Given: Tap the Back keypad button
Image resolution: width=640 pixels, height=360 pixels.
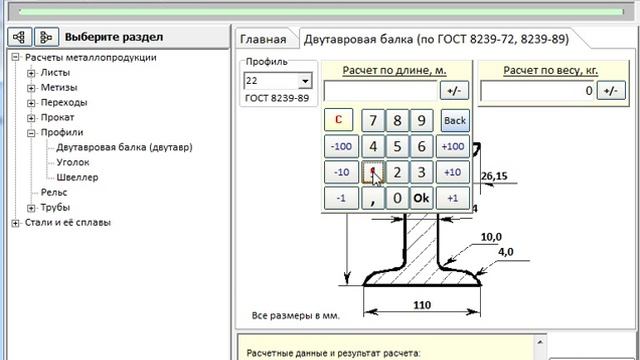Looking at the screenshot, I should click(x=455, y=120).
